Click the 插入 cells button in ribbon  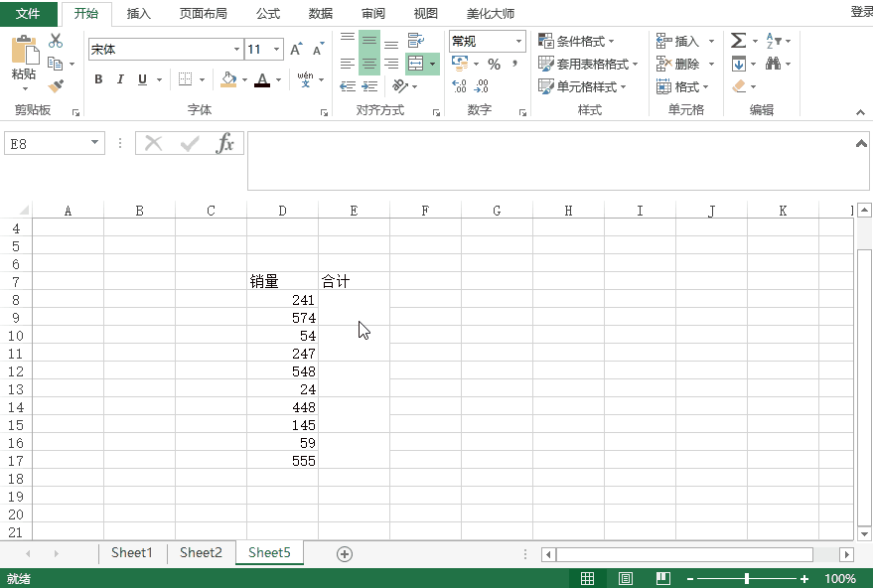[678, 41]
